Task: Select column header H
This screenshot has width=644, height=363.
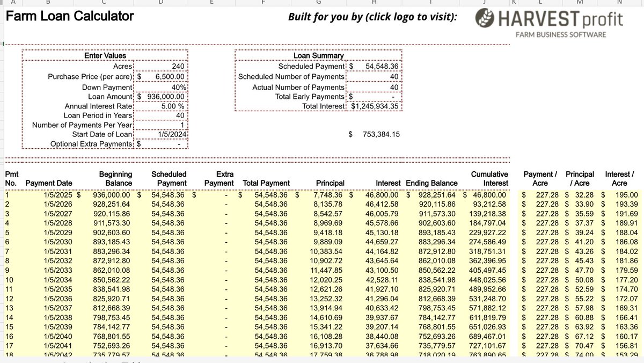Action: point(374,2)
